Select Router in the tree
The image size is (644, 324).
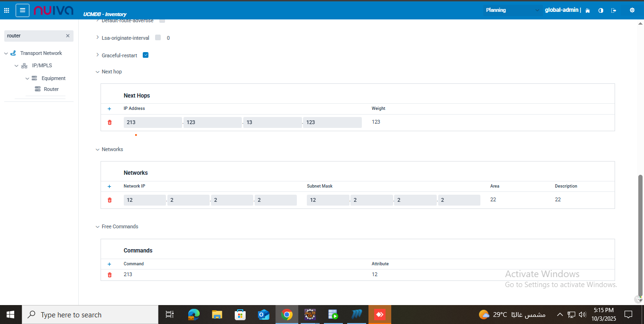[x=51, y=89]
